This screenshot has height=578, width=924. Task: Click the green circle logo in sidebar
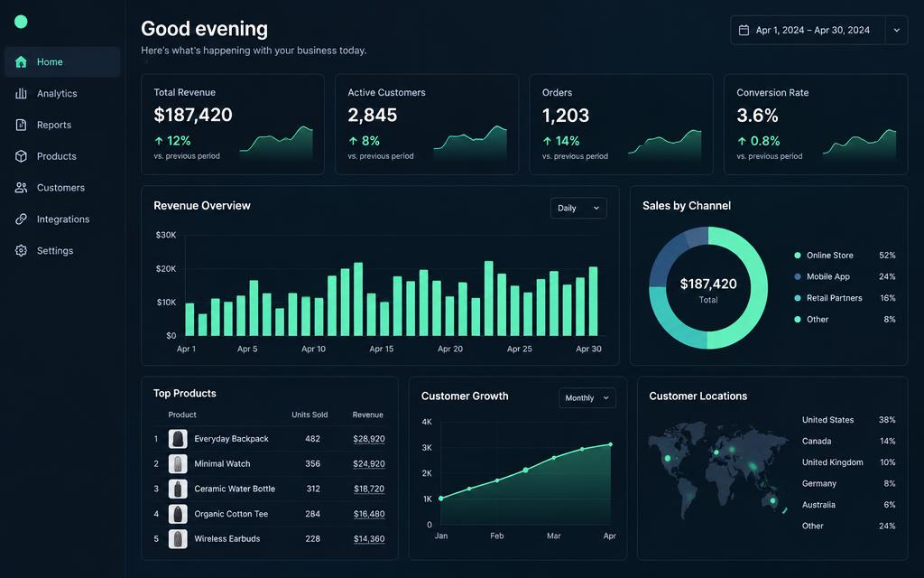[21, 22]
